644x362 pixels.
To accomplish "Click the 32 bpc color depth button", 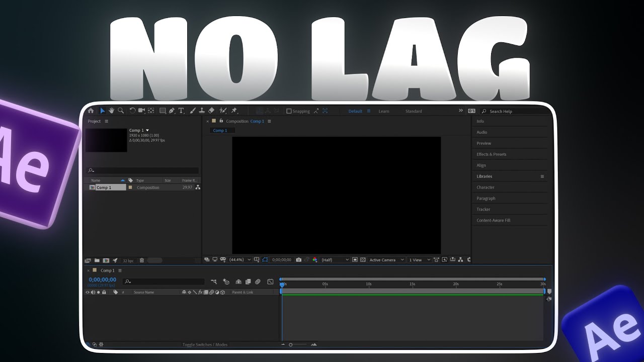I will pyautogui.click(x=128, y=260).
